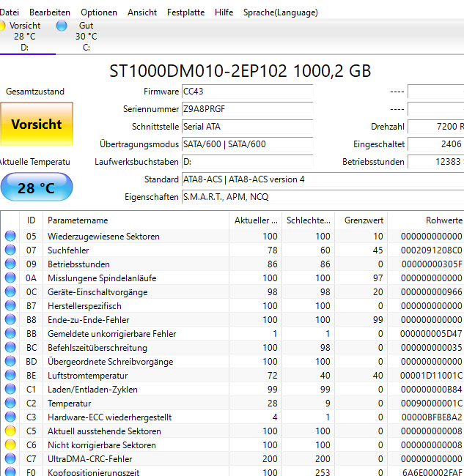Click the Firmware field showing CC43
Image resolution: width=464 pixels, height=476 pixels.
click(247, 92)
